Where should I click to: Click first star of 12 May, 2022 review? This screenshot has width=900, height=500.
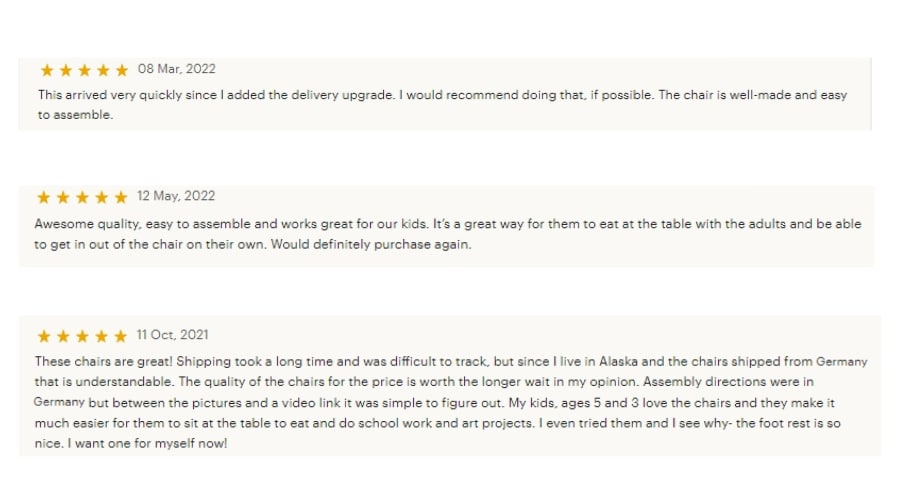point(45,197)
